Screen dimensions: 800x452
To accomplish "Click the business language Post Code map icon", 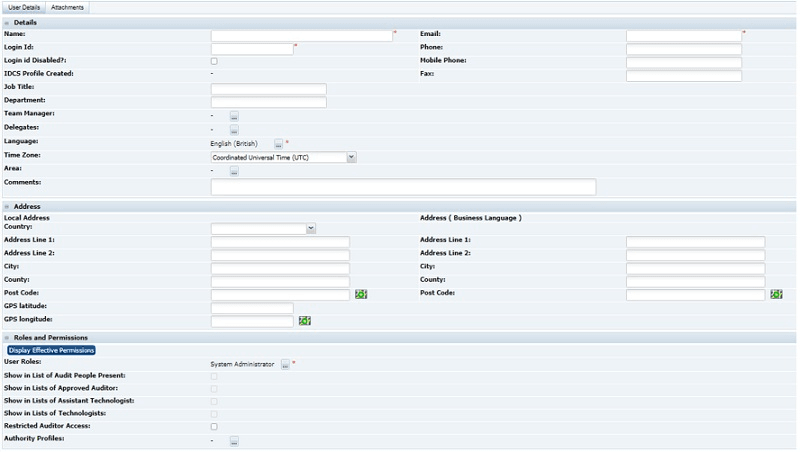I will (777, 294).
